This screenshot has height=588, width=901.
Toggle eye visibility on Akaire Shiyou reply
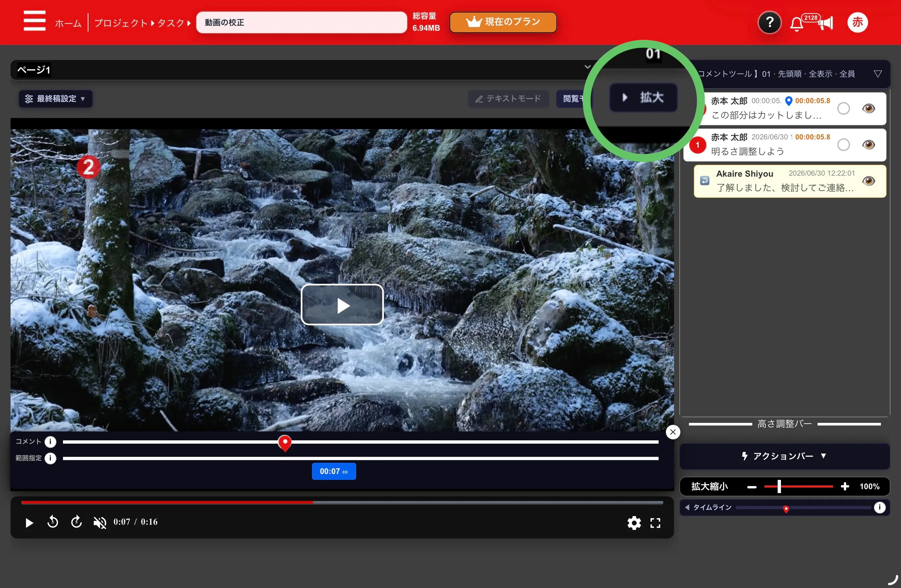tap(868, 181)
